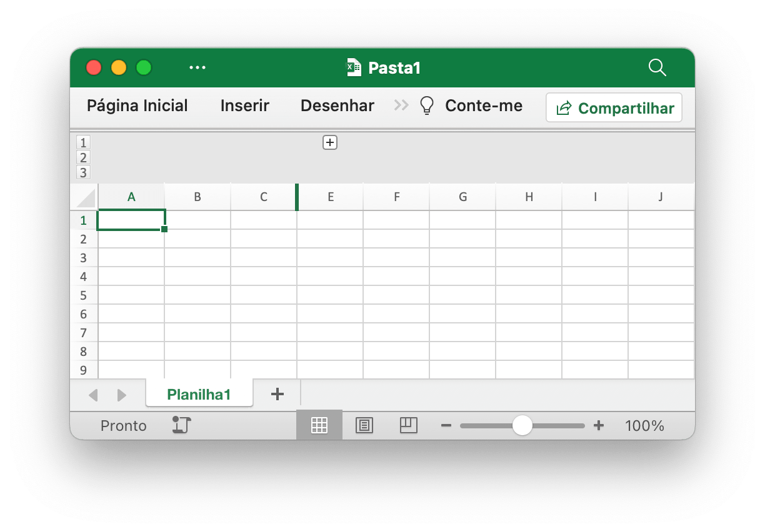
Task: Zoom out with the minus button
Action: tap(446, 426)
